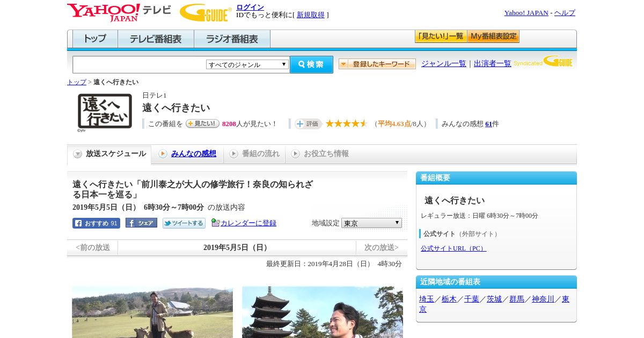644x338 pixels.
Task: Click the ツイートする button
Action: pos(184,223)
